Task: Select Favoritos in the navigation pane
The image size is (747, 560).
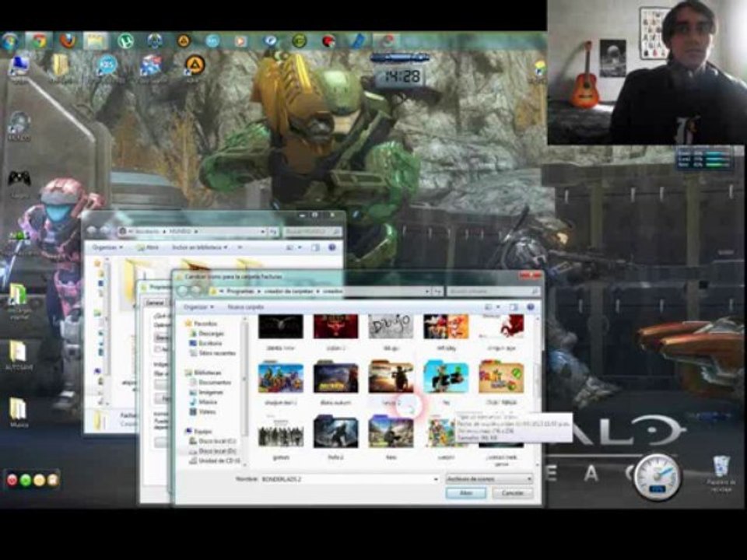Action: point(201,324)
